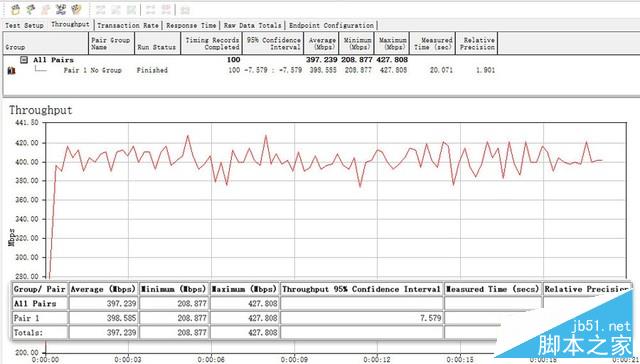The width and height of the screenshot is (640, 364).
Task: Click the green toolbar icon
Action: coord(31,9)
